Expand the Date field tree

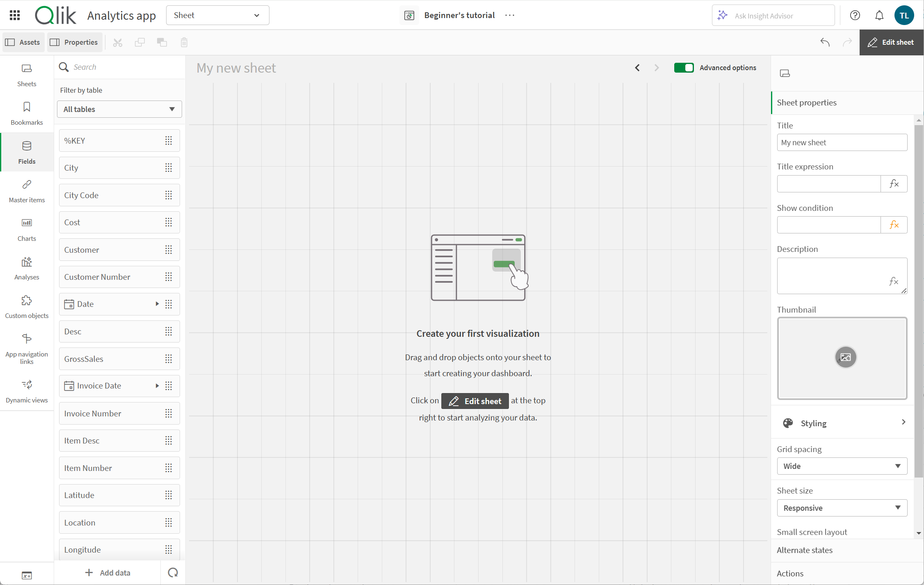coord(155,304)
